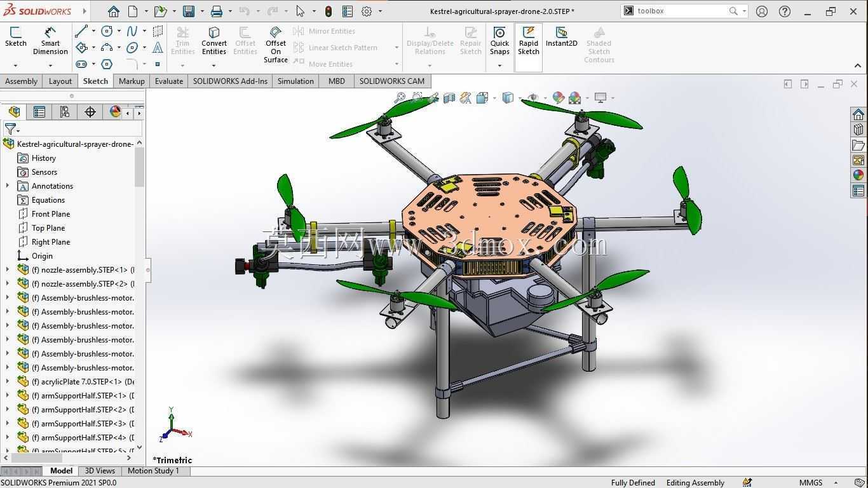Viewport: 868px width, 488px height.
Task: Expand the Annotations folder
Action: coord(8,186)
